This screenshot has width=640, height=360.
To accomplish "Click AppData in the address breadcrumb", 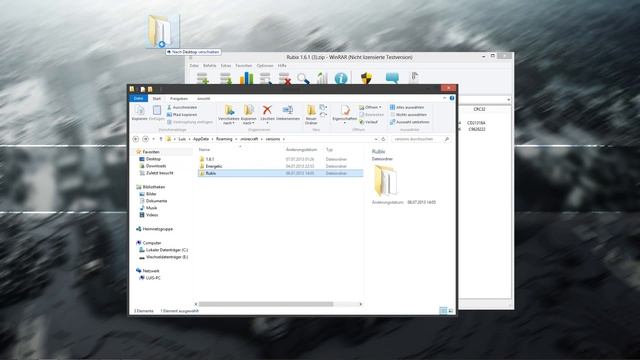I will (x=201, y=139).
